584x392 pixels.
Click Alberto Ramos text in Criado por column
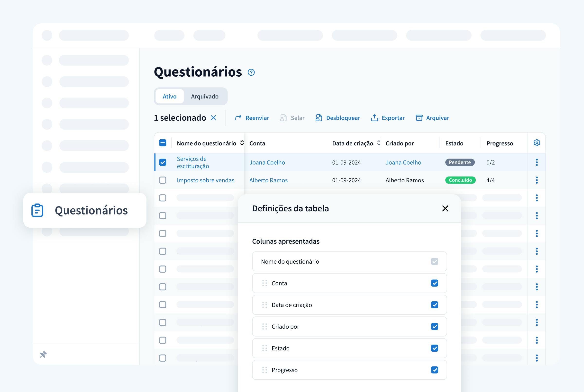pyautogui.click(x=404, y=180)
